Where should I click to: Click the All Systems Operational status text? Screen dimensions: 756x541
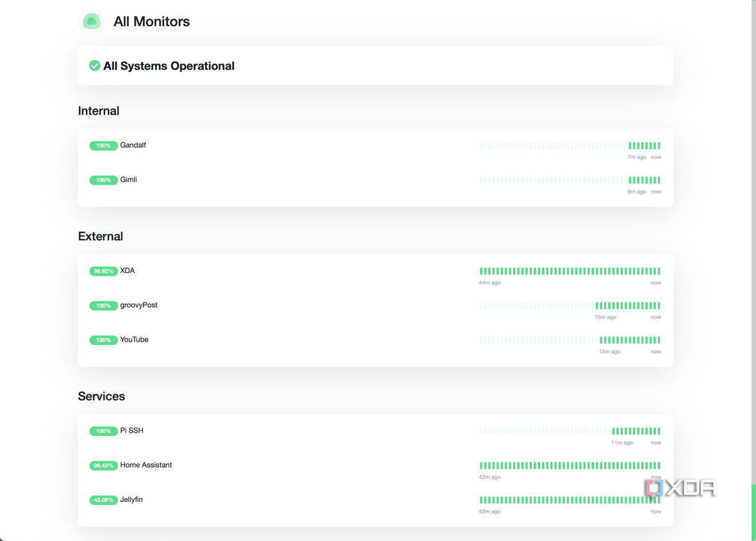[x=168, y=66]
